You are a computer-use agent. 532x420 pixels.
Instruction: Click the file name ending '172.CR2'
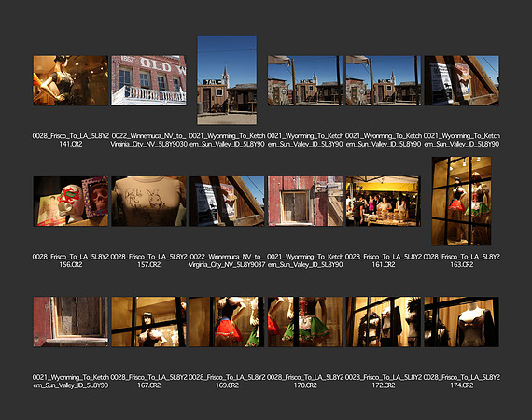pos(384,382)
